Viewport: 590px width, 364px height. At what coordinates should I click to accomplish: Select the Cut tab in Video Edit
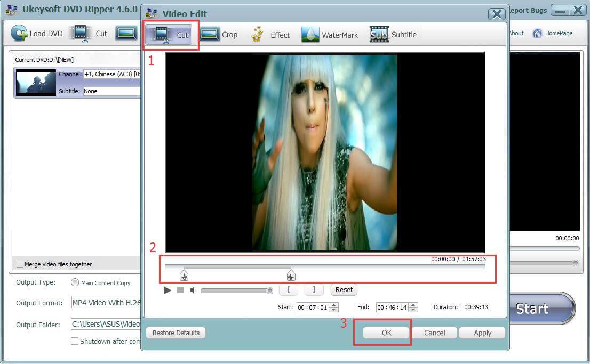click(x=172, y=35)
